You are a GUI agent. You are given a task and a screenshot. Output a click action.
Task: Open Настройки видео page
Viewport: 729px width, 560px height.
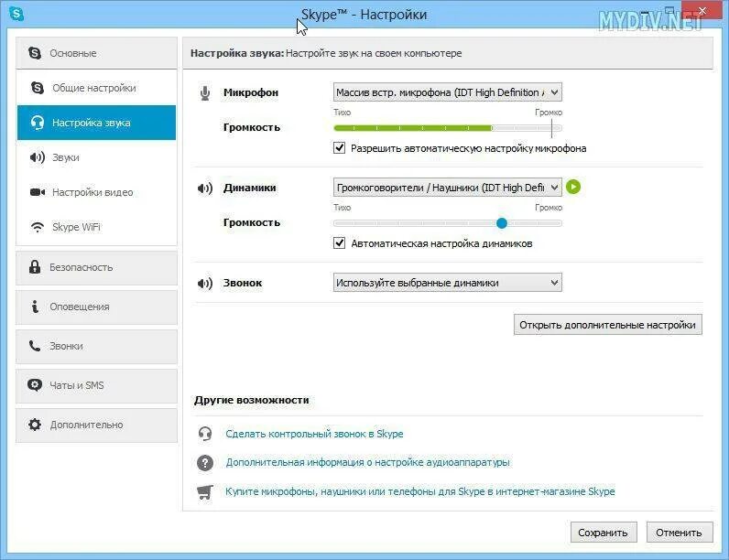[x=97, y=192]
